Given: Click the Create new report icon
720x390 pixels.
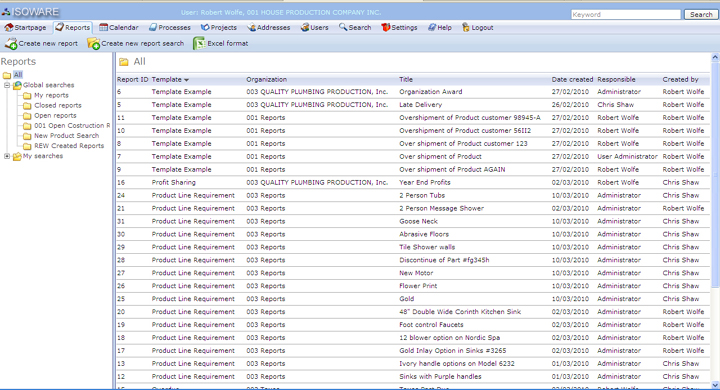Looking at the screenshot, I should [11, 44].
